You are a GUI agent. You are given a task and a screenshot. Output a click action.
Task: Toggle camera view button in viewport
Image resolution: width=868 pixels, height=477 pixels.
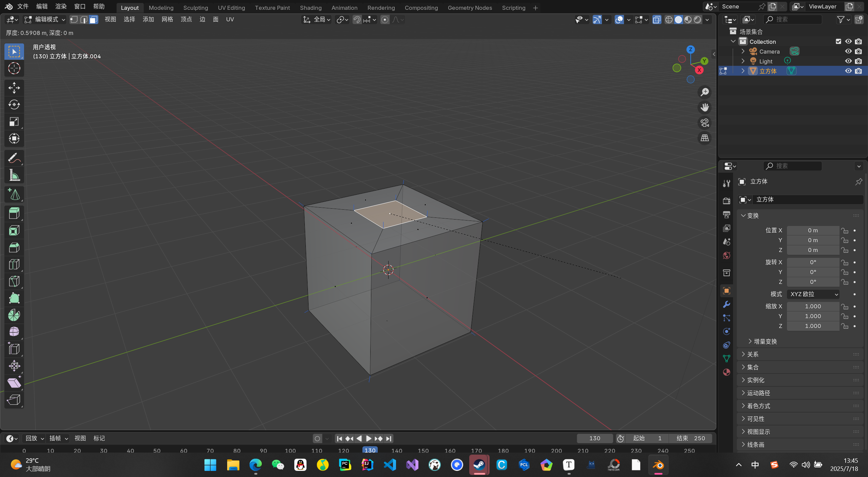click(705, 123)
